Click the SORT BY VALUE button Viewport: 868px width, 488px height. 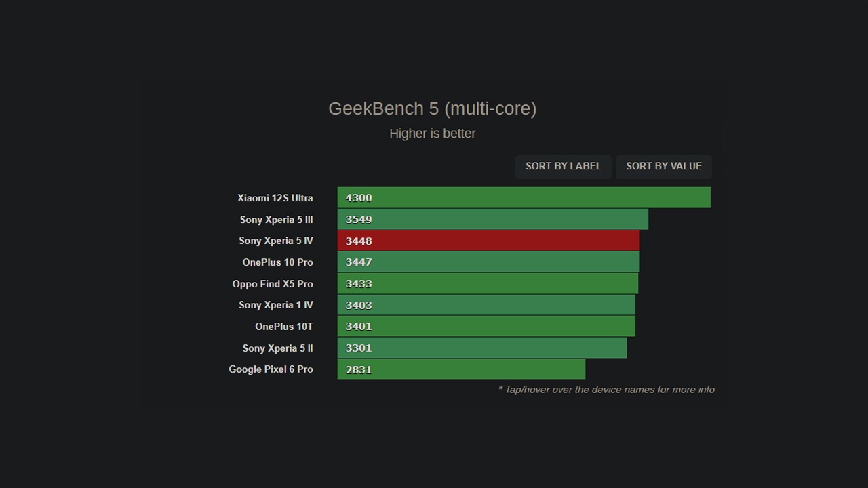[x=664, y=167]
